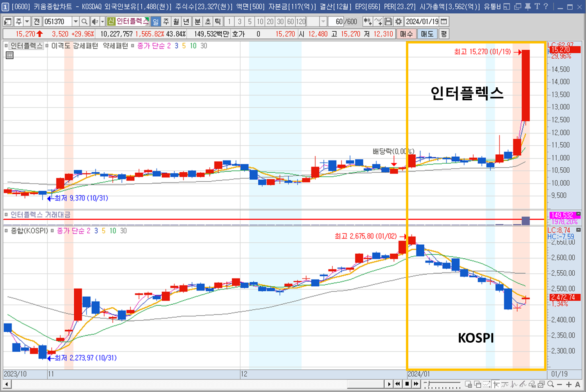Click the indicator add icon with candles
This screenshot has height=392, width=586.
click(368, 22)
